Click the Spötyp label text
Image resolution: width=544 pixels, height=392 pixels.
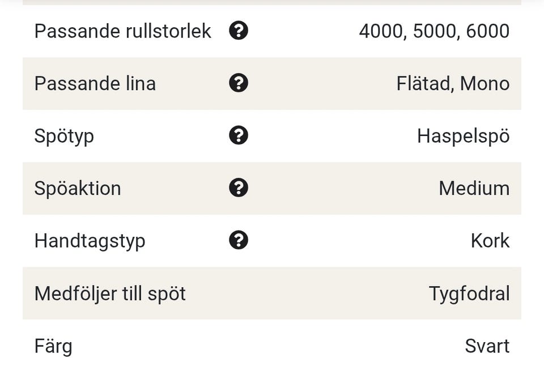(64, 137)
